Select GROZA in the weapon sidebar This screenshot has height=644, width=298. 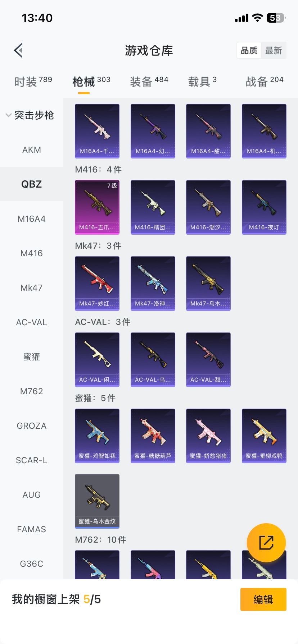pyautogui.click(x=32, y=426)
